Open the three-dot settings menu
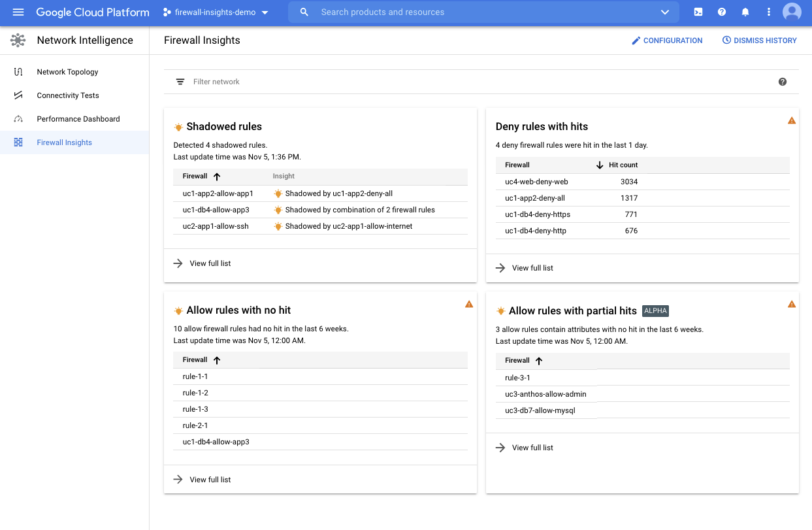 point(769,12)
